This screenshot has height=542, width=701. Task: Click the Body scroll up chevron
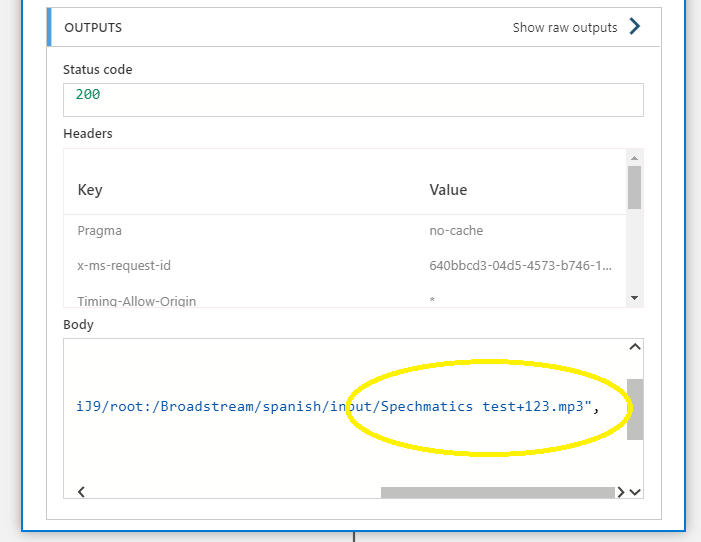point(635,347)
